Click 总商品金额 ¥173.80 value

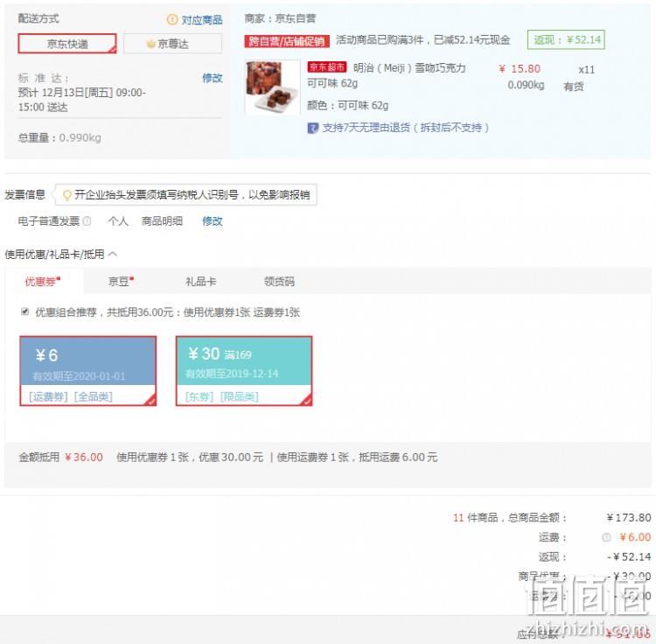[629, 518]
